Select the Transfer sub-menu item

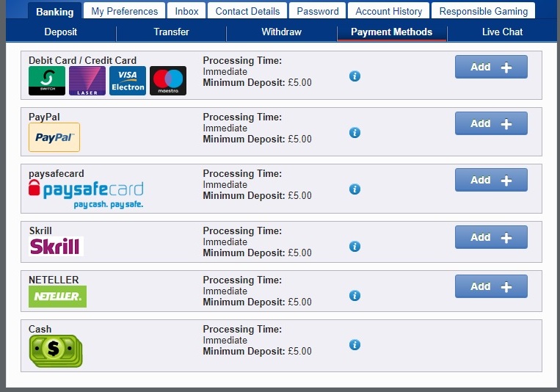coord(172,32)
